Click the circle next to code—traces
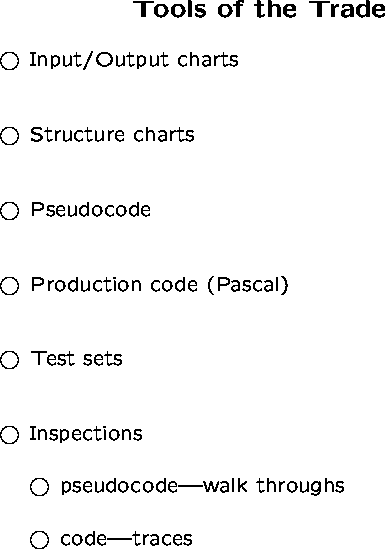Image resolution: width=385 pixels, height=549 pixels. (39, 539)
